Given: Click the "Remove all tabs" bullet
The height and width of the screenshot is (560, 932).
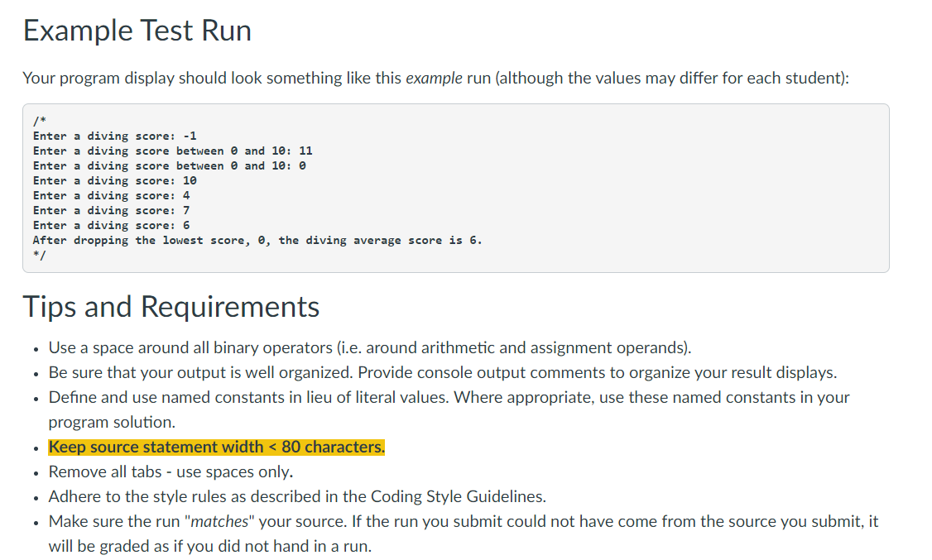Looking at the screenshot, I should coord(174,471).
